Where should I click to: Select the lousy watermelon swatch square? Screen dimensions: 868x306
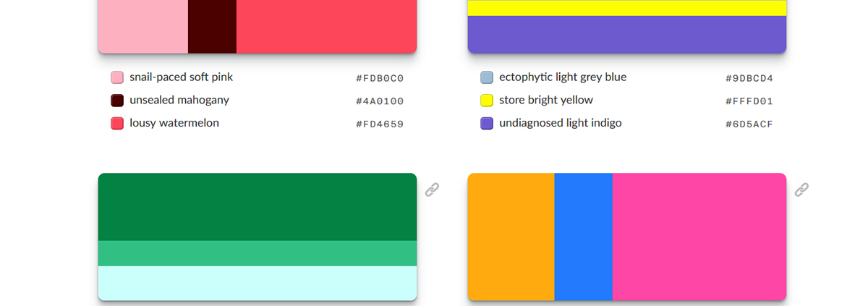[x=117, y=124]
